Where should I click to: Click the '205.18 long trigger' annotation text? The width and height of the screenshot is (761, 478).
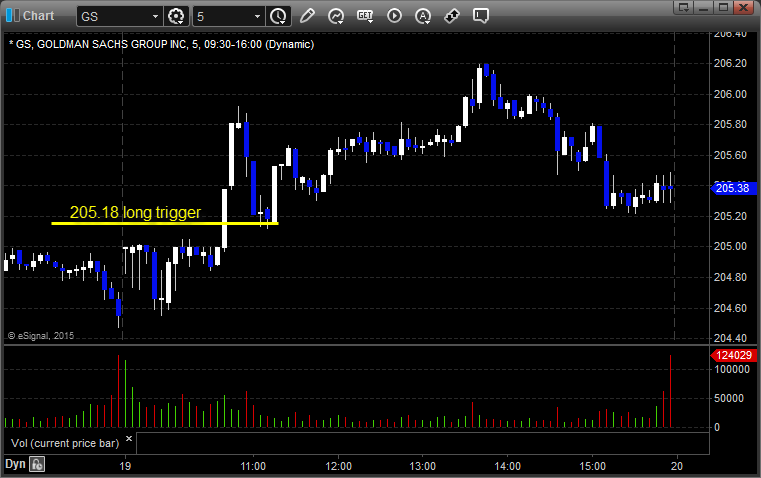click(135, 213)
